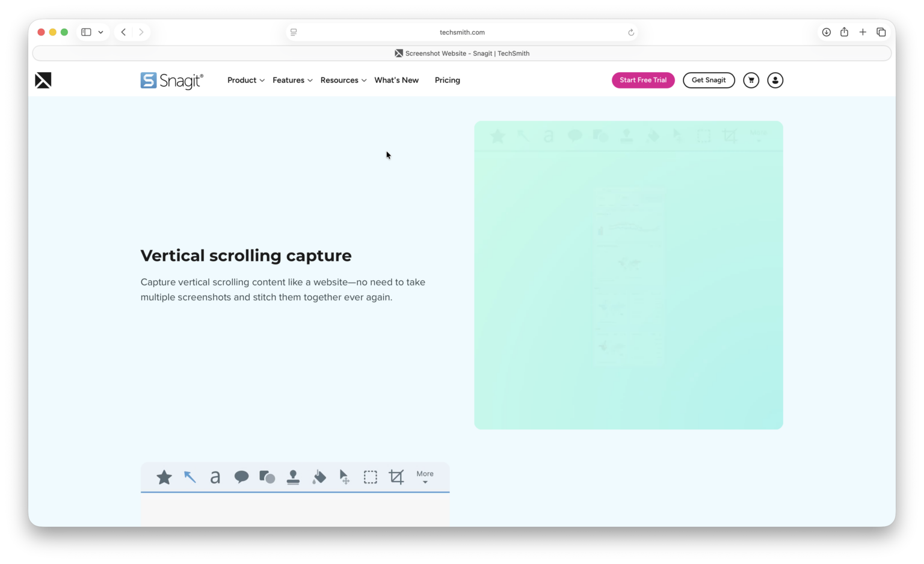
Task: Click the TechSmith logo icon
Action: (43, 80)
